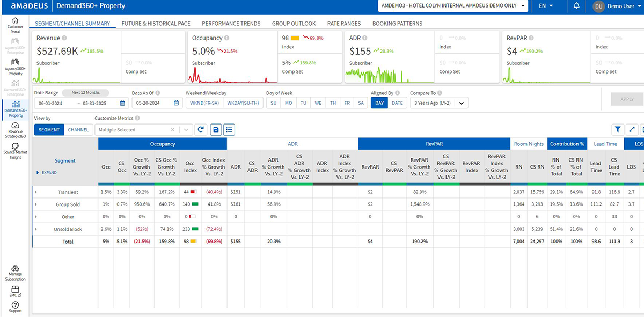The width and height of the screenshot is (644, 322).
Task: Click the Next 12 Months button
Action: 86,93
